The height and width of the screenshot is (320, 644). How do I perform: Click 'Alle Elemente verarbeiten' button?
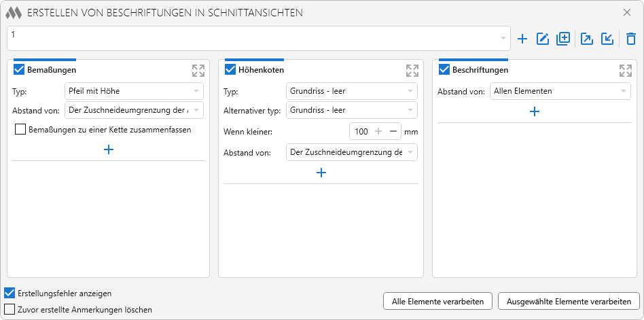[x=437, y=301]
